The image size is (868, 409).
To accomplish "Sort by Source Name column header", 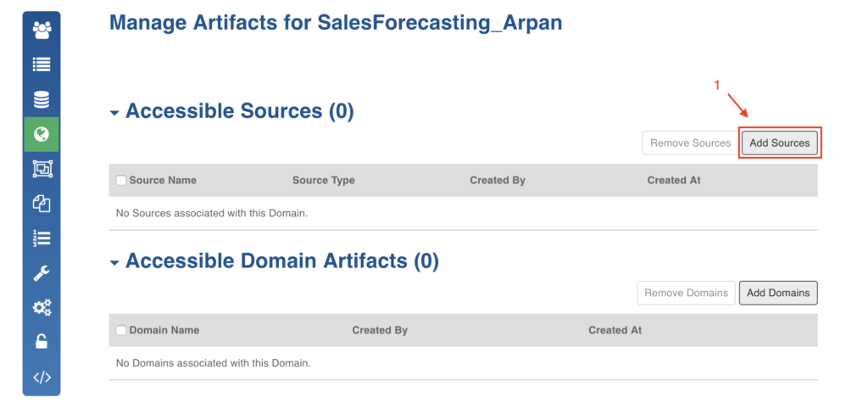I will coord(163,180).
